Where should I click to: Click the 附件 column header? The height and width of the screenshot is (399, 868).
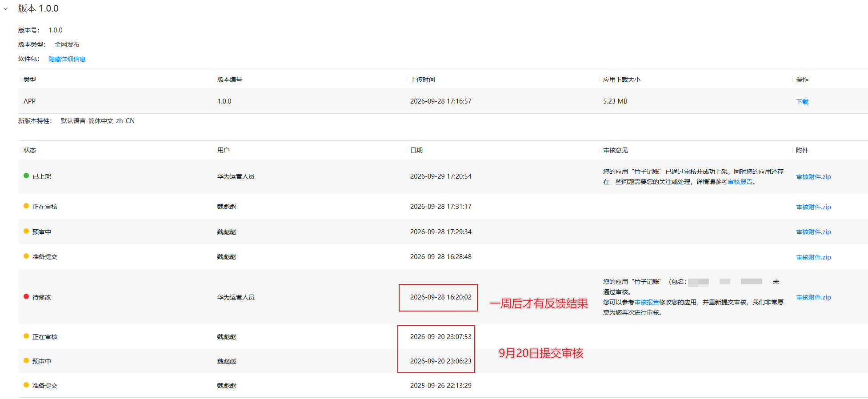pyautogui.click(x=802, y=150)
